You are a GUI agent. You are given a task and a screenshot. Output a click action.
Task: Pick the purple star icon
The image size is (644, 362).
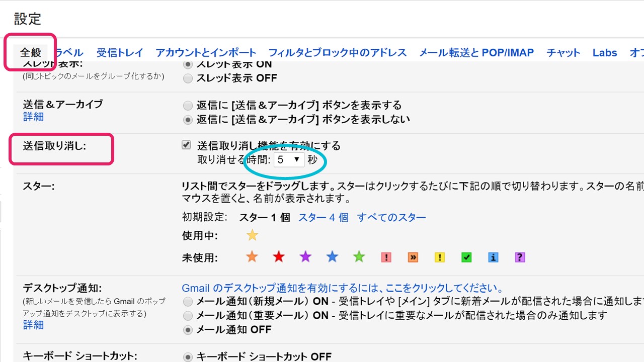coord(305,257)
